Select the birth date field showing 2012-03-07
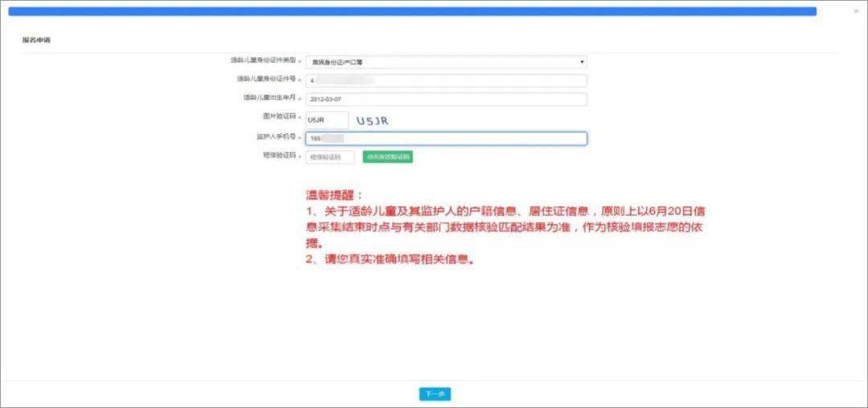Image resolution: width=868 pixels, height=408 pixels. tap(446, 100)
